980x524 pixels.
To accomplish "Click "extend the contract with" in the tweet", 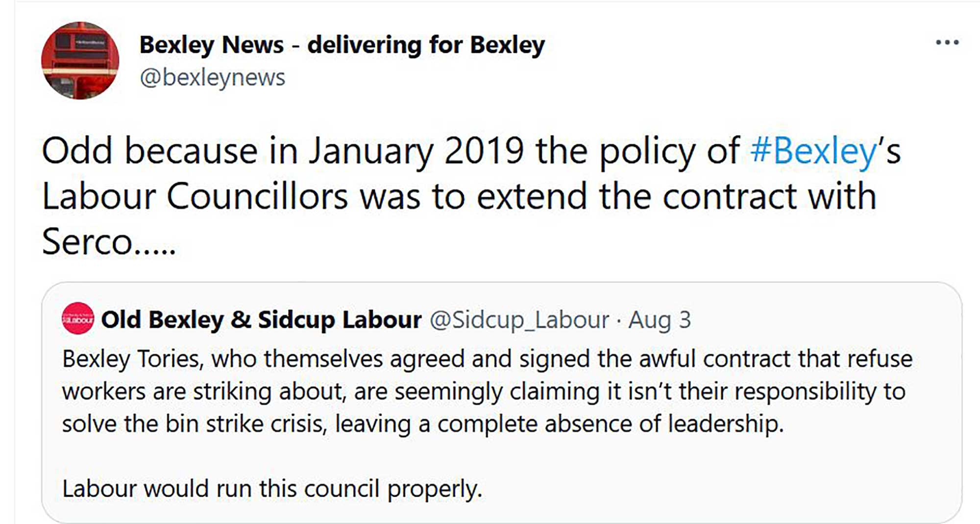I will (x=676, y=196).
